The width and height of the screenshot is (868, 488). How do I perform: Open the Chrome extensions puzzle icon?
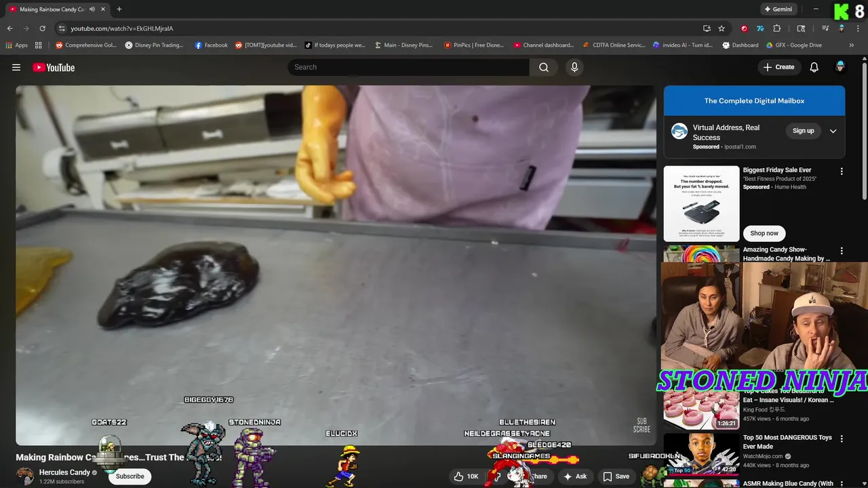point(777,28)
